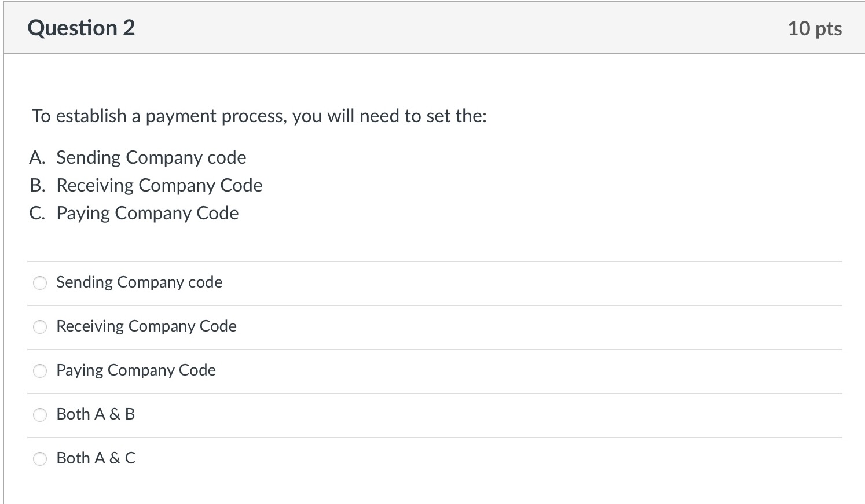Choose the Both A & B radio button
Viewport: 865px width, 504px height.
click(40, 415)
